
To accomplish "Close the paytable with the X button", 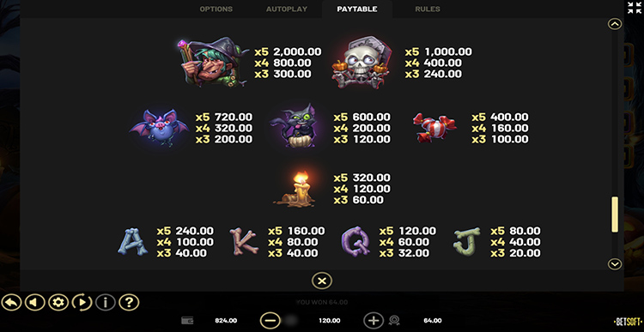I will click(322, 281).
